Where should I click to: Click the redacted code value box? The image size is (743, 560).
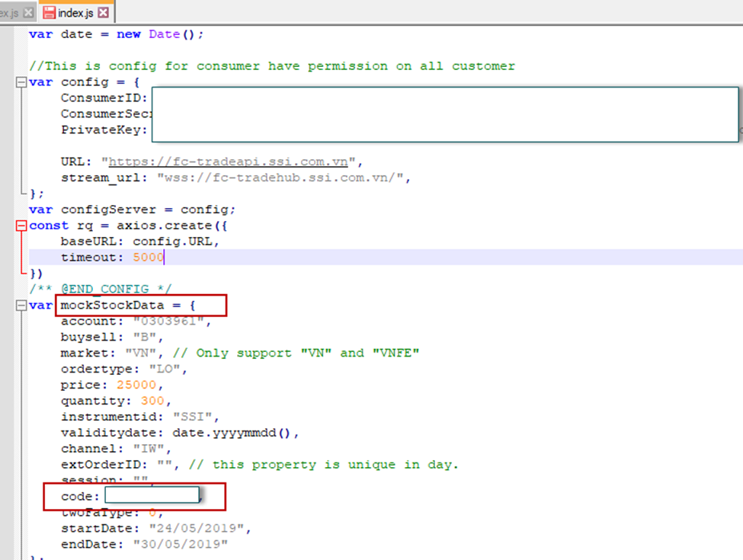tap(152, 496)
